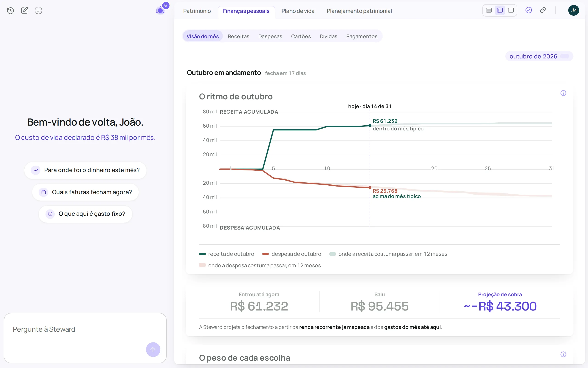This screenshot has width=588, height=368.
Task: Select the Cartões sub-tab
Action: [x=301, y=36]
